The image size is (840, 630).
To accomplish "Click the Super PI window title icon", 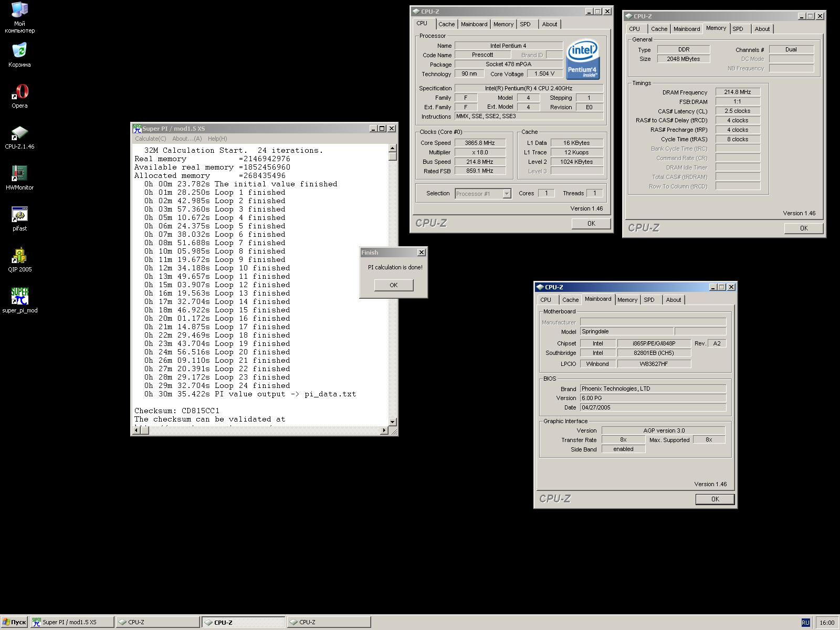I will pyautogui.click(x=137, y=128).
